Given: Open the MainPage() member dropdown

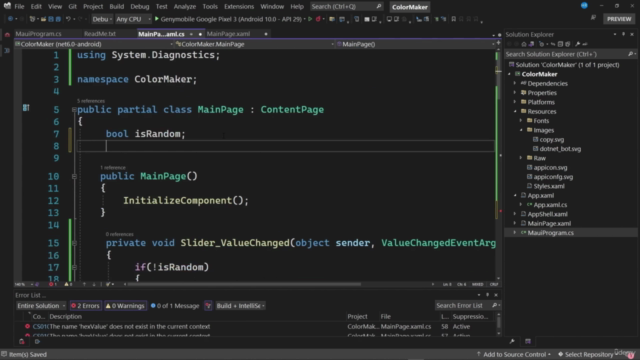Looking at the screenshot, I should coord(416,44).
